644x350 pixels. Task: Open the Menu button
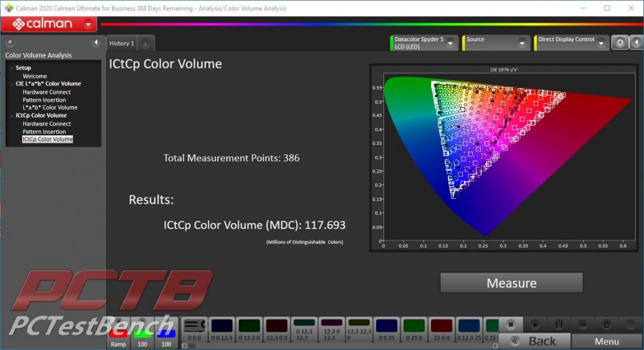coord(606,341)
